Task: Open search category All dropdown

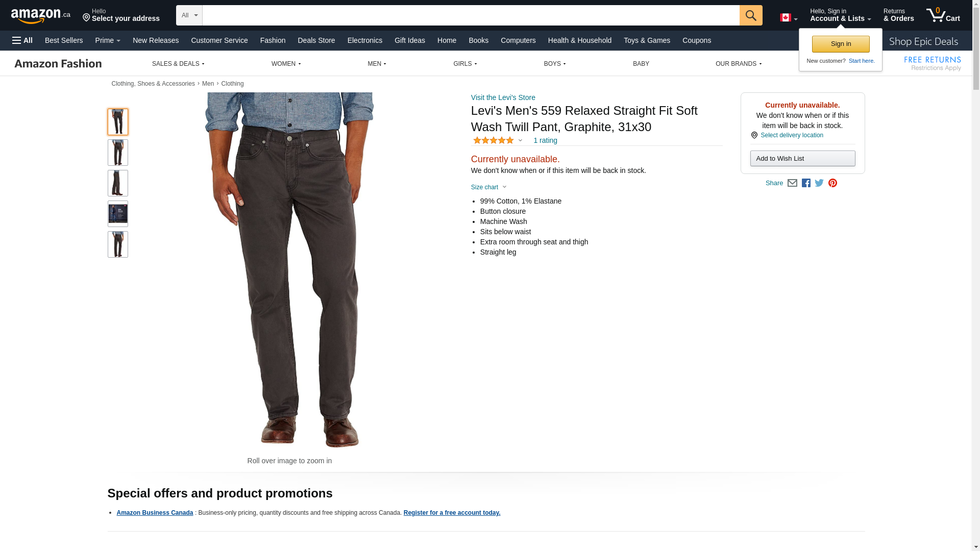Action: 189,15
